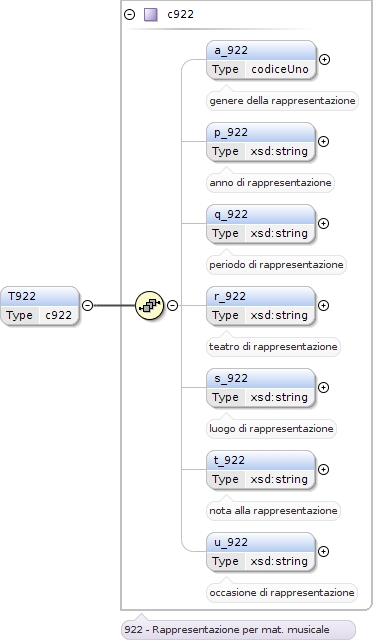Click the '922 - Rappresentazione per mat. musicale' note
Image resolution: width=374 pixels, height=643 pixels.
pyautogui.click(x=238, y=629)
